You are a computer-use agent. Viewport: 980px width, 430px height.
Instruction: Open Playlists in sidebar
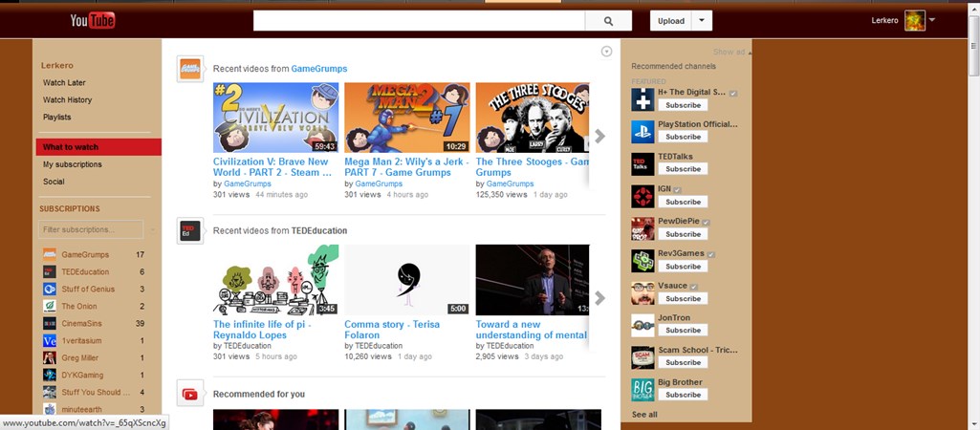click(56, 117)
